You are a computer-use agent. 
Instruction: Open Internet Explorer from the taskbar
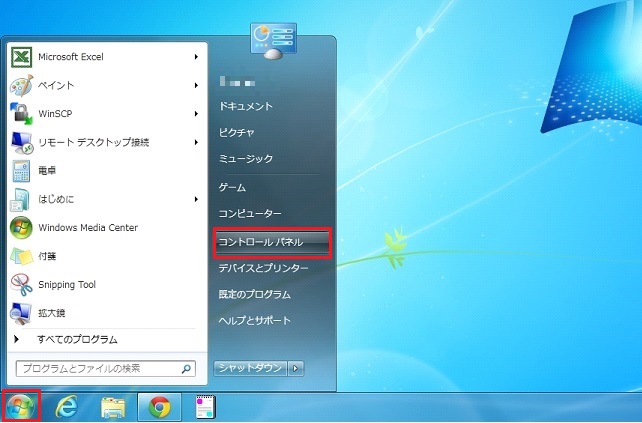67,407
